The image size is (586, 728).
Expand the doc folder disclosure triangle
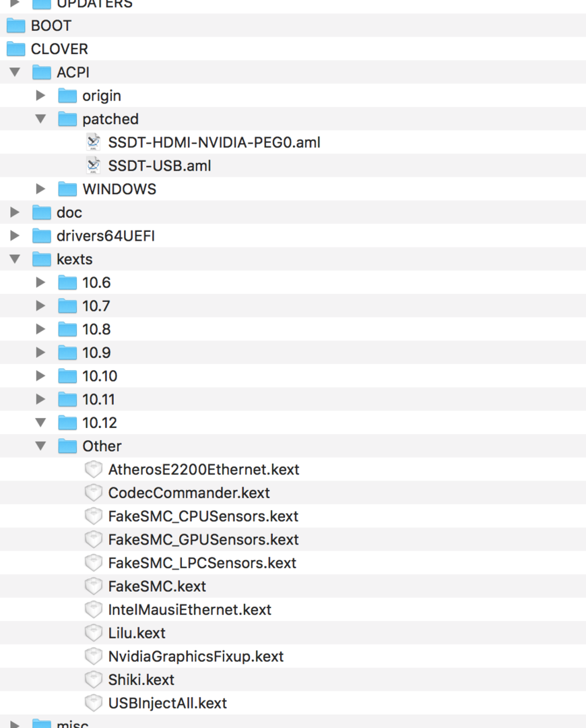point(15,212)
